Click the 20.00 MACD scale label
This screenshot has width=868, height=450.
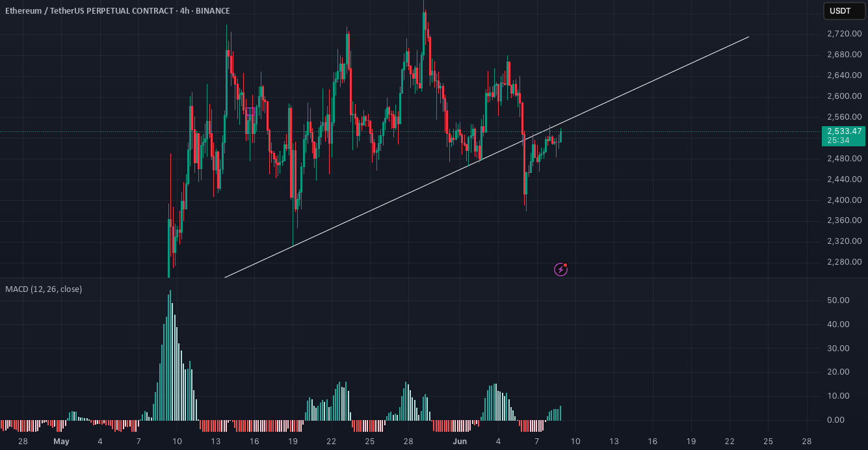pyautogui.click(x=839, y=372)
